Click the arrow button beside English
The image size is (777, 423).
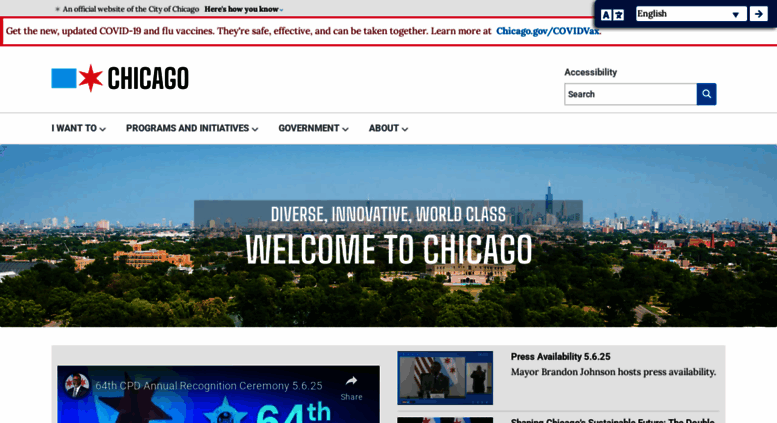click(x=758, y=14)
